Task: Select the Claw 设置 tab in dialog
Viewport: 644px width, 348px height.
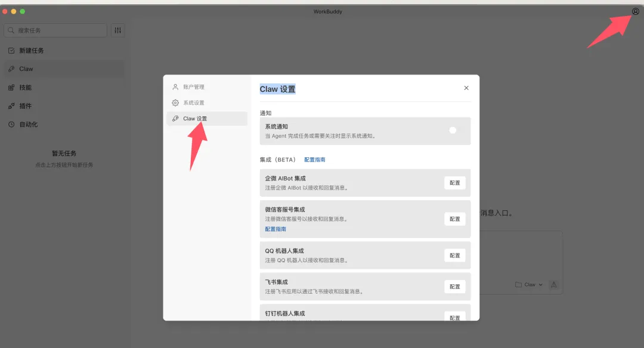Action: (x=207, y=119)
